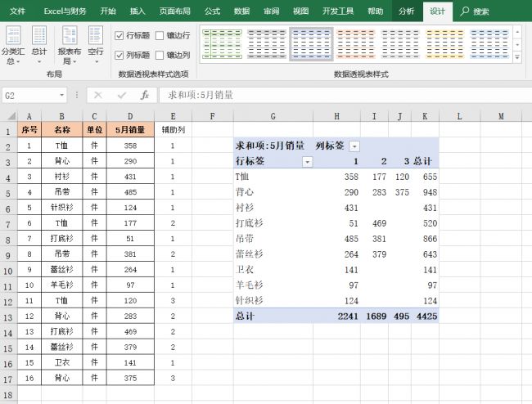The width and height of the screenshot is (532, 404).
Task: Open the Excel与财务 tab
Action: (x=65, y=11)
